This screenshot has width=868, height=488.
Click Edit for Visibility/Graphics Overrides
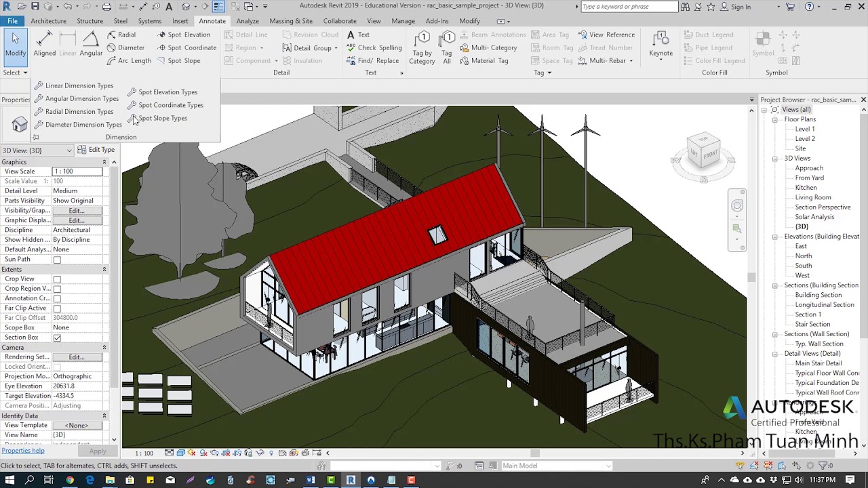pyautogui.click(x=76, y=211)
